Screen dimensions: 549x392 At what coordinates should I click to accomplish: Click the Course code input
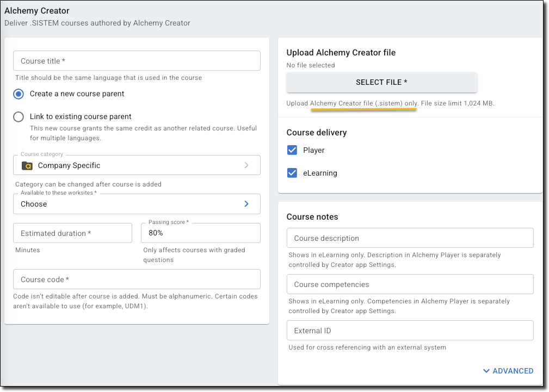coord(137,279)
